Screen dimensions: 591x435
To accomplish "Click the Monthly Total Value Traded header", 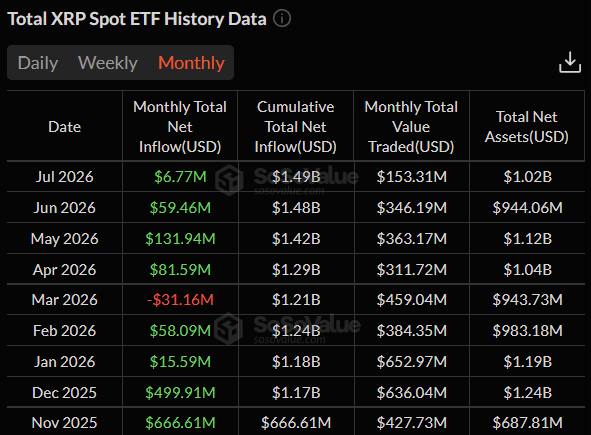I will [x=411, y=127].
